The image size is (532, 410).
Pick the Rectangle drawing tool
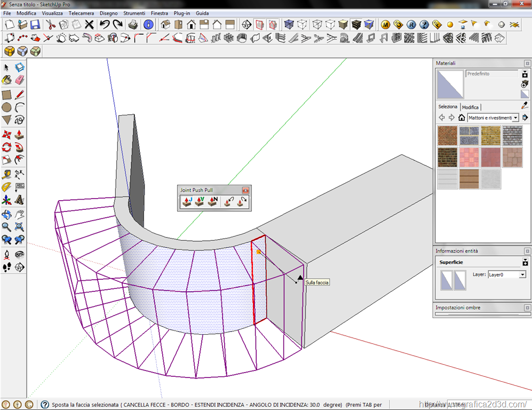[x=7, y=95]
